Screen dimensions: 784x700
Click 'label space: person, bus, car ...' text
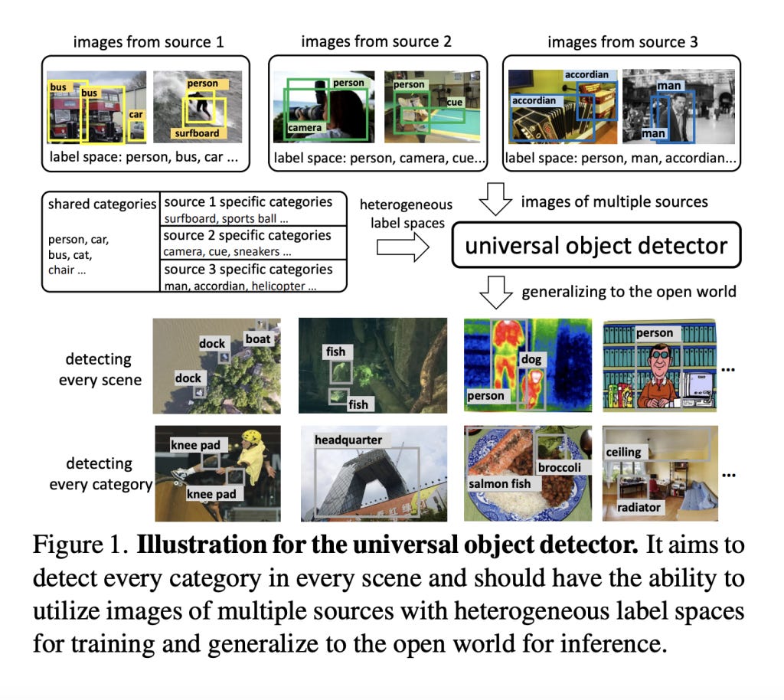(144, 157)
